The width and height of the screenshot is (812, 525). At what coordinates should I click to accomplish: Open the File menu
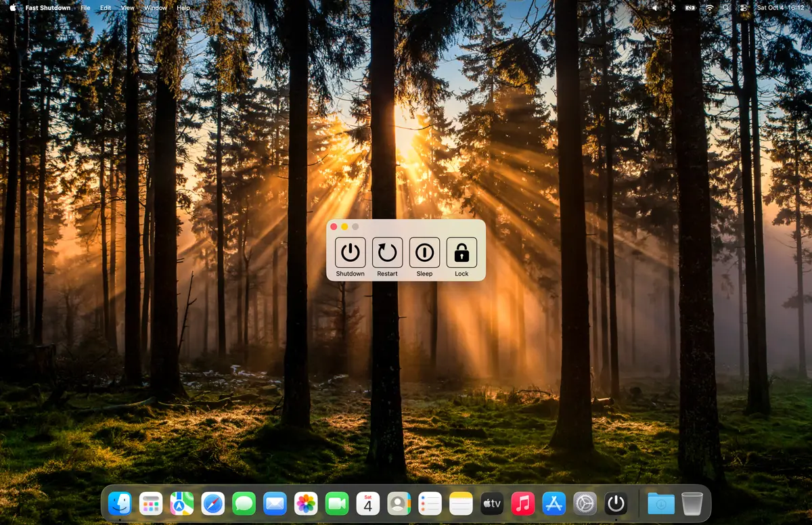coord(85,7)
